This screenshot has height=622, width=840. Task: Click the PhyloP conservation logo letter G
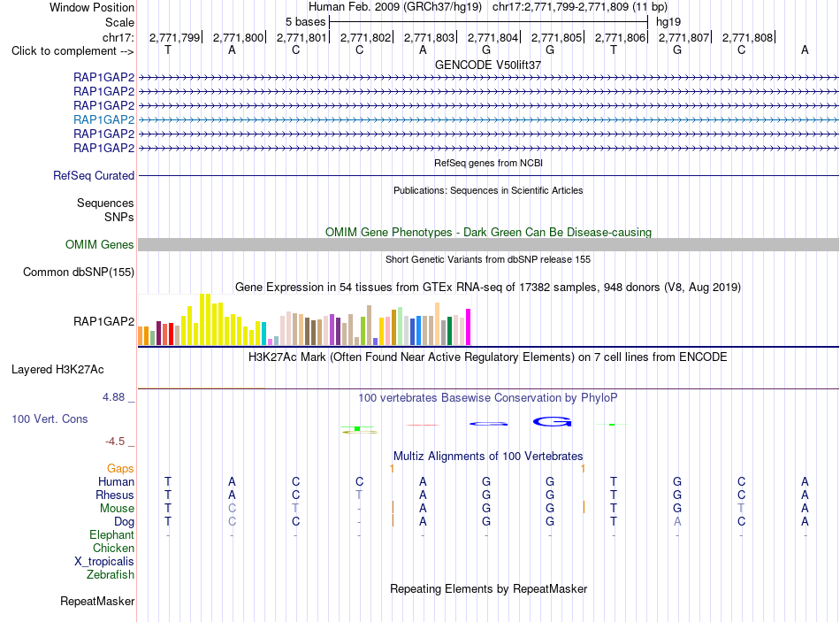552,422
